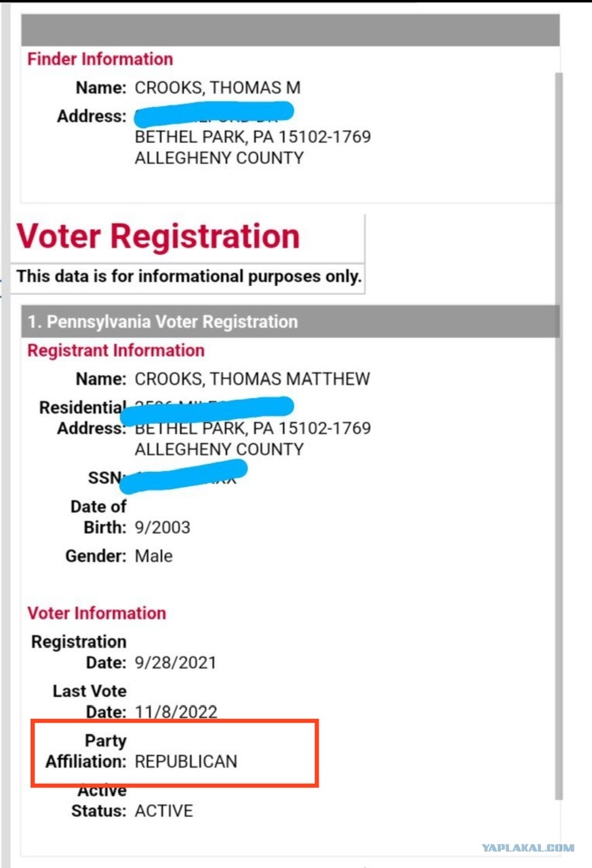Click the YAPLAKAL.COM watermark
Screen dimensions: 592x868
point(528,848)
